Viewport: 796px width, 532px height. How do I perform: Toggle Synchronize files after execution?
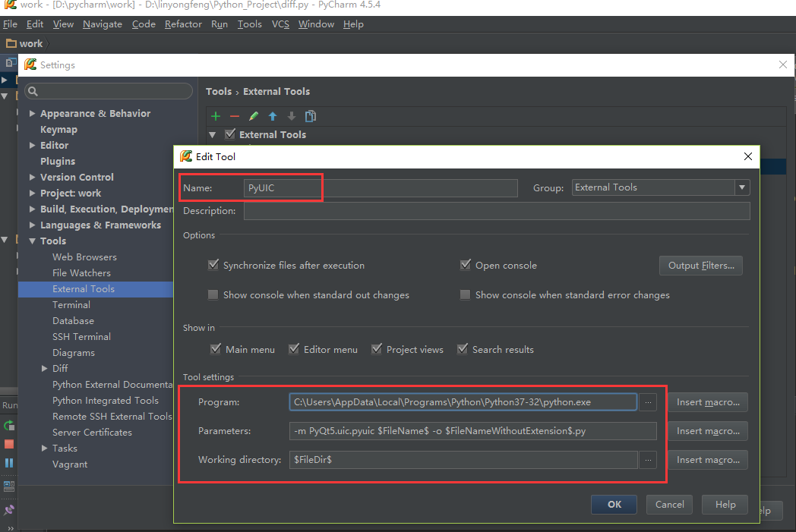213,265
